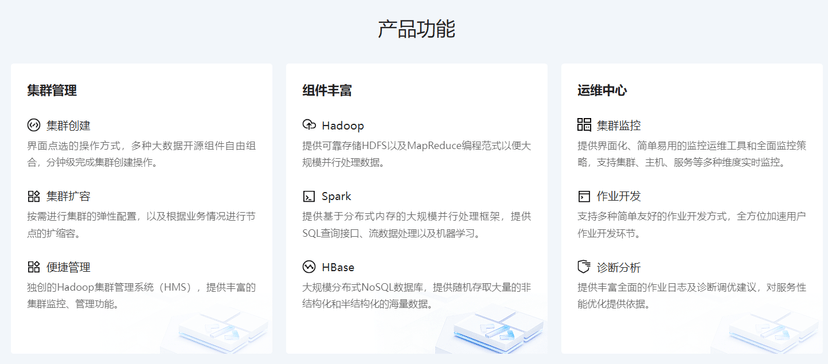Image resolution: width=828 pixels, height=364 pixels.
Task: Select the Spark heading text
Action: pos(336,197)
